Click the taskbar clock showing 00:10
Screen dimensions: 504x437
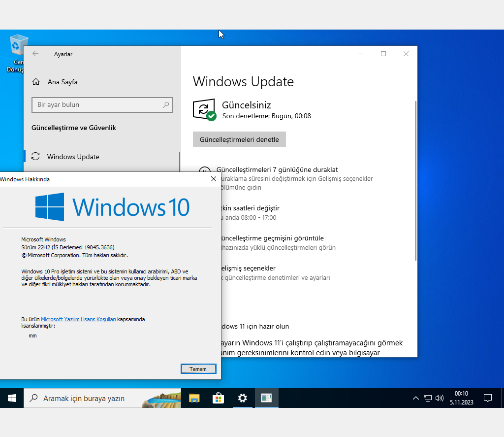coord(461,398)
